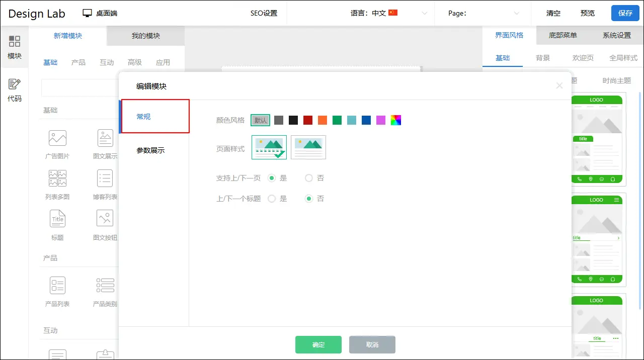Click the 桌面端 desktop monitor icon
The image size is (644, 360).
pos(88,13)
